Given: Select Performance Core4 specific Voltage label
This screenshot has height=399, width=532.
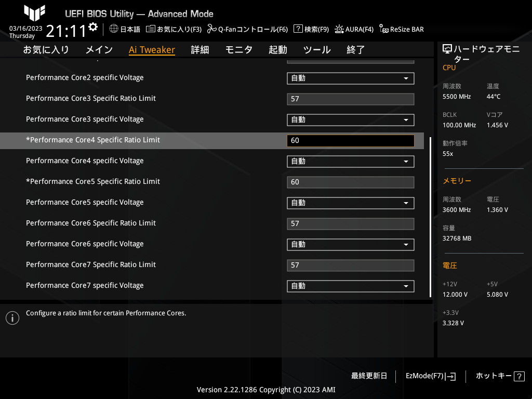Looking at the screenshot, I should (x=85, y=161).
